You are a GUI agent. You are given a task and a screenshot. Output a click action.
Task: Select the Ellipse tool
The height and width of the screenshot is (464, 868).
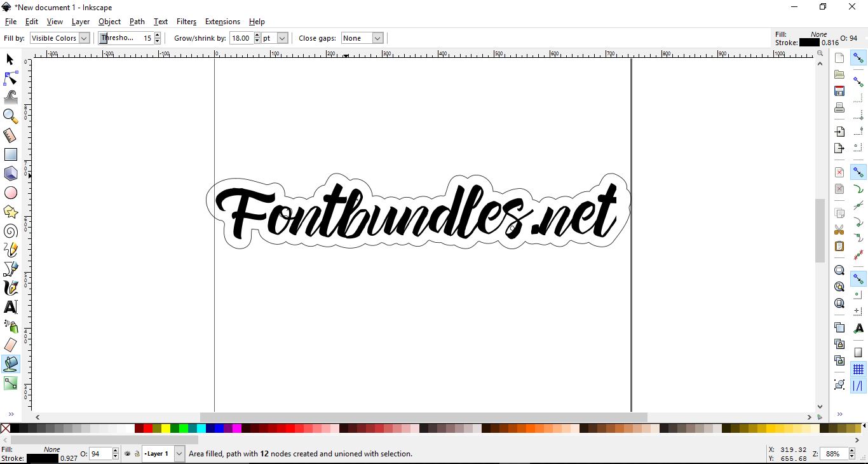pos(11,193)
